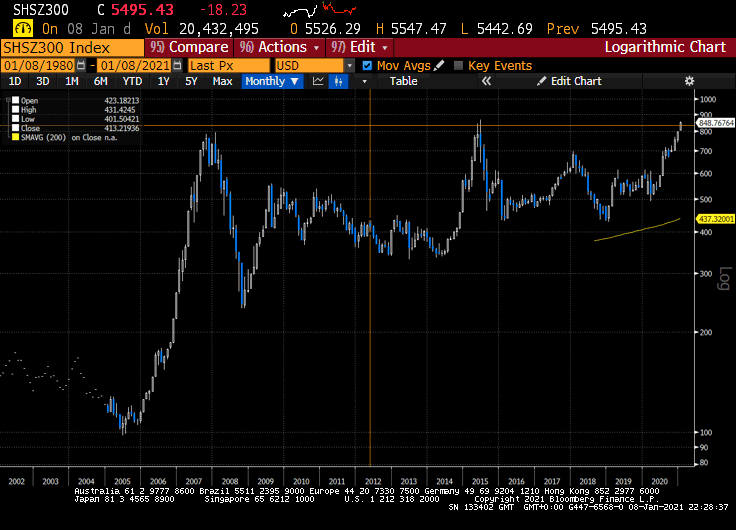
Task: Click the closing price 5495.43 in red
Action: (x=142, y=9)
